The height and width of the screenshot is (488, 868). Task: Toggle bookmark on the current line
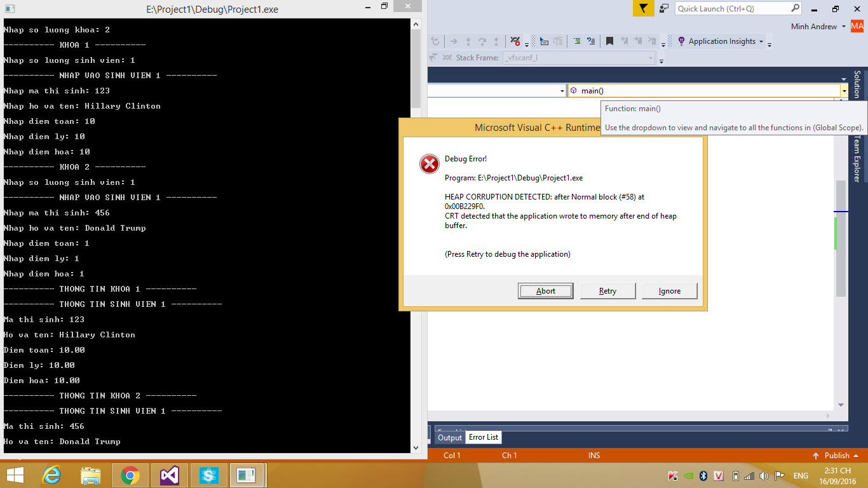[x=609, y=41]
